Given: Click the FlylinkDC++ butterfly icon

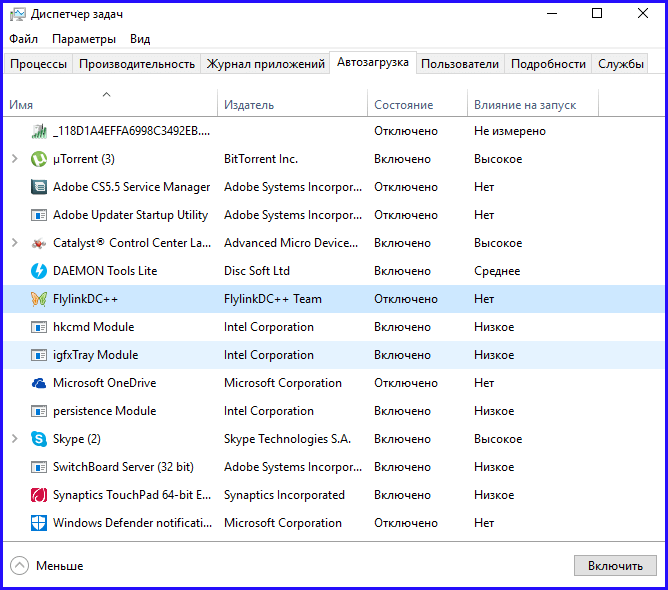Looking at the screenshot, I should click(39, 299).
